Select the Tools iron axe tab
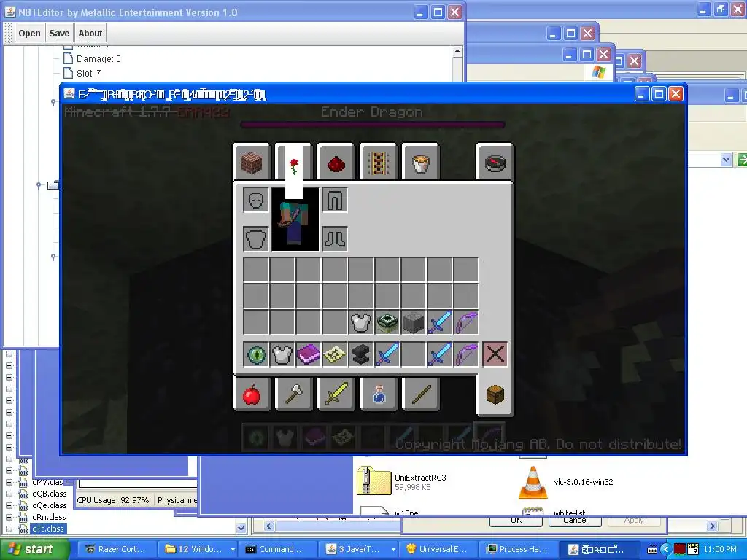This screenshot has width=747, height=560. coord(294,394)
